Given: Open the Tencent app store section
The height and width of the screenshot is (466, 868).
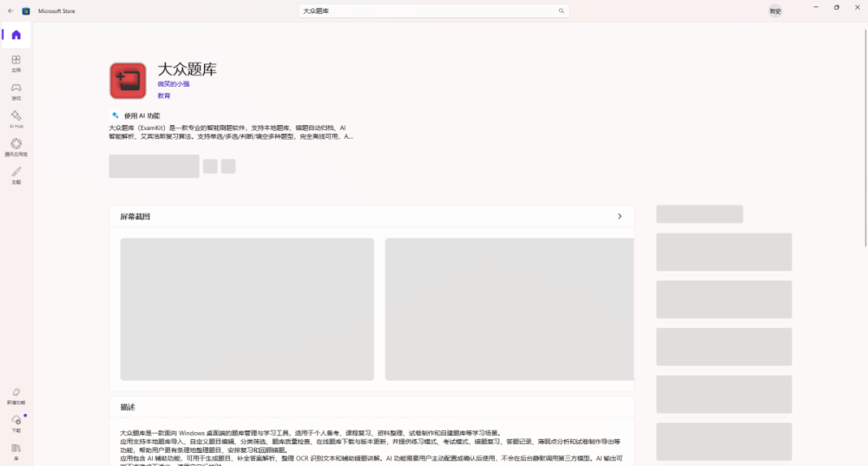Looking at the screenshot, I should point(16,148).
